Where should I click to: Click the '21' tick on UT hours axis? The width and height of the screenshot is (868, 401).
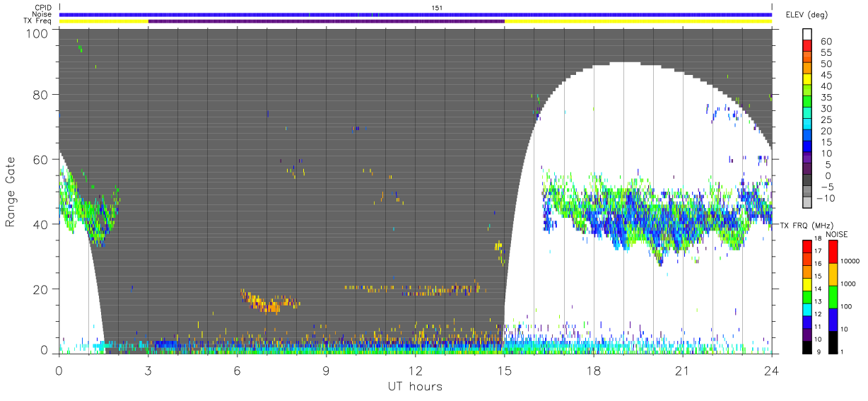pos(682,371)
